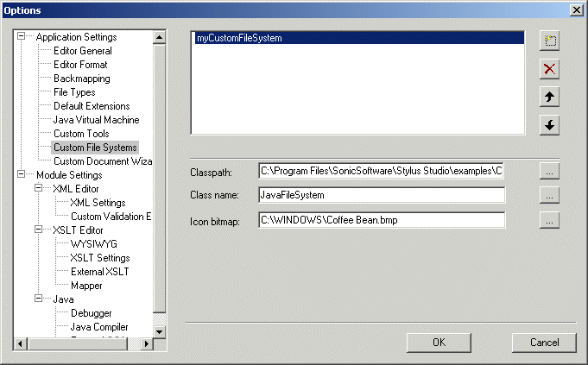The image size is (588, 365).
Task: Select myCustomFileSystem in the list
Action: [238, 39]
